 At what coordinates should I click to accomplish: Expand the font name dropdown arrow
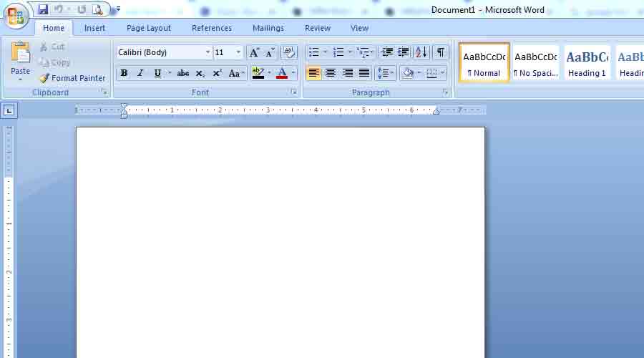tap(208, 52)
